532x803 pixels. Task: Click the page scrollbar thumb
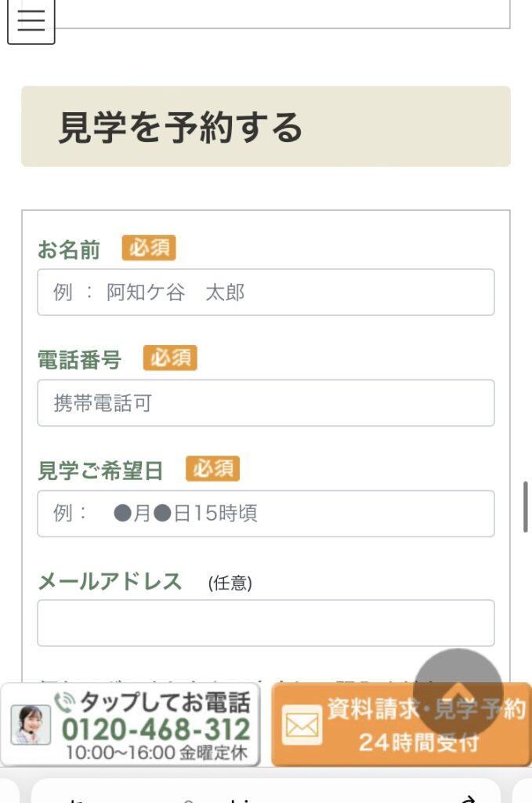click(526, 507)
